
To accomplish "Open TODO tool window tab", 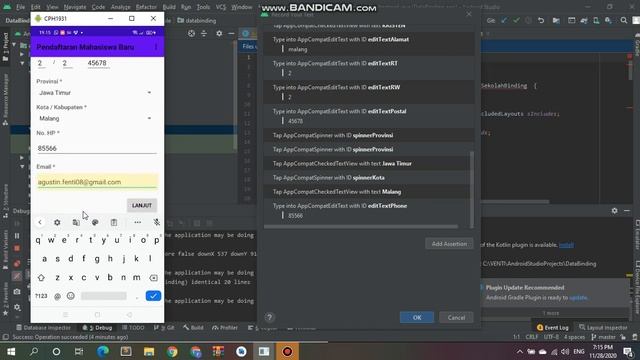I will click(133, 328).
